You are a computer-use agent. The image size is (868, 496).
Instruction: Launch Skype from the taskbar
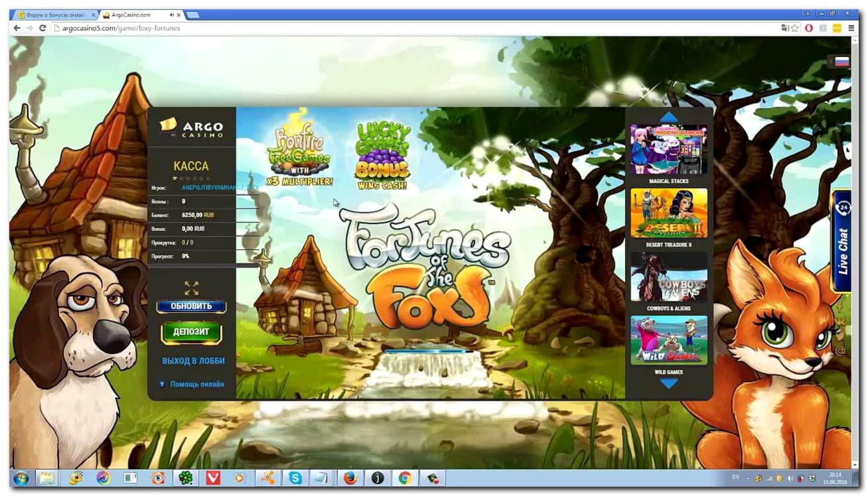click(295, 477)
